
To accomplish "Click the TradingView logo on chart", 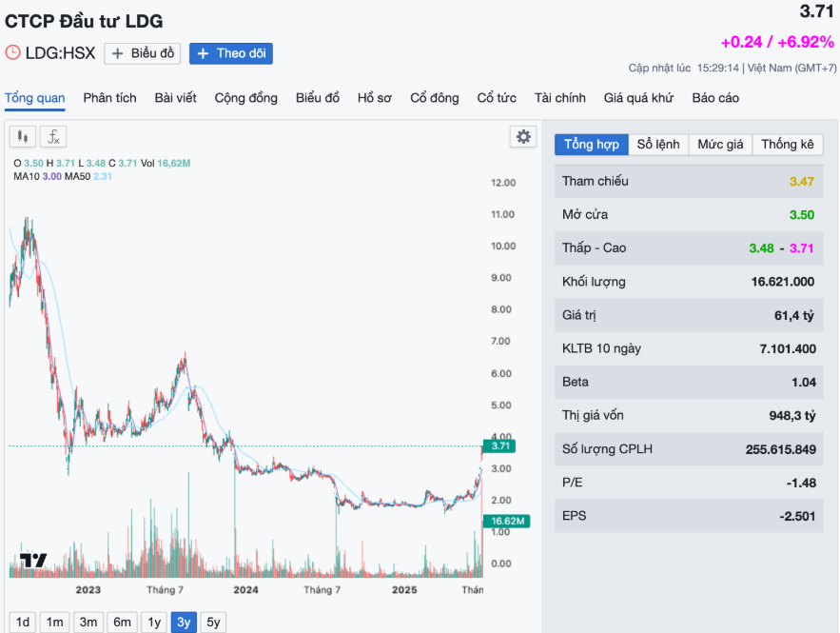I will (x=33, y=560).
